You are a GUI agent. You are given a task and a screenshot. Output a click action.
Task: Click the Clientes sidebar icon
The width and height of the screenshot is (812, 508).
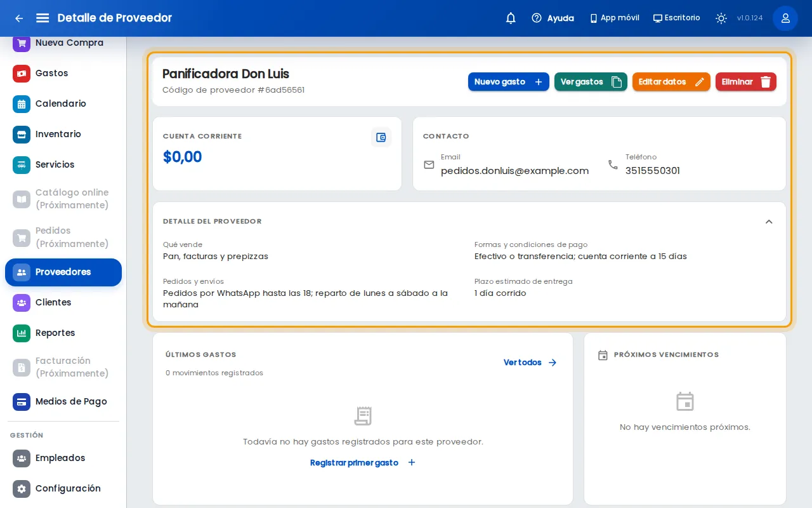(x=22, y=303)
